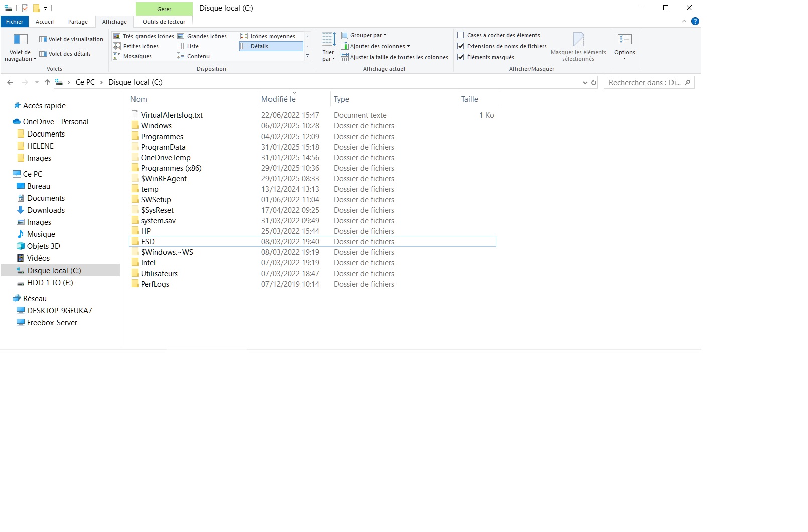Sort by the Taille column header
The width and height of the screenshot is (808, 532).
tap(478, 99)
